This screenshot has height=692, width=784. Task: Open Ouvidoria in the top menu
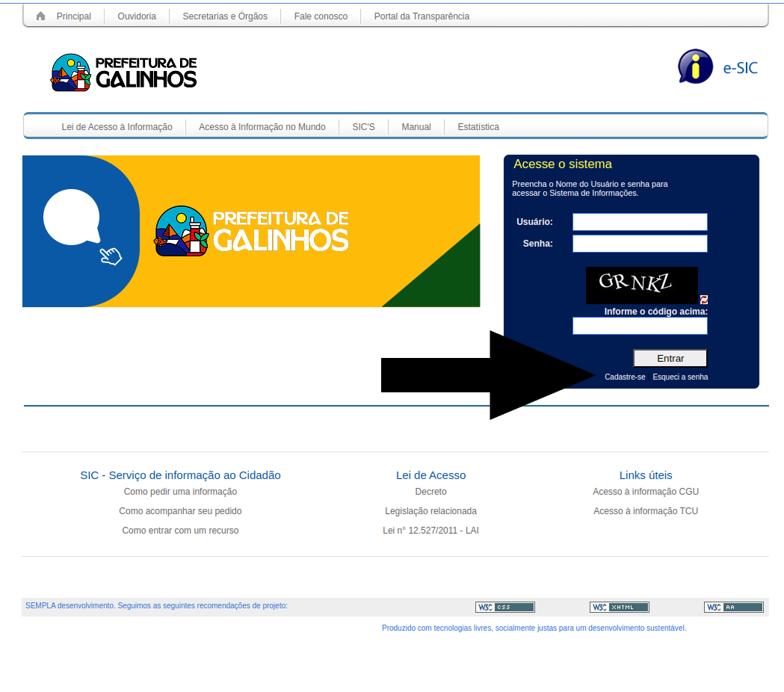point(137,16)
